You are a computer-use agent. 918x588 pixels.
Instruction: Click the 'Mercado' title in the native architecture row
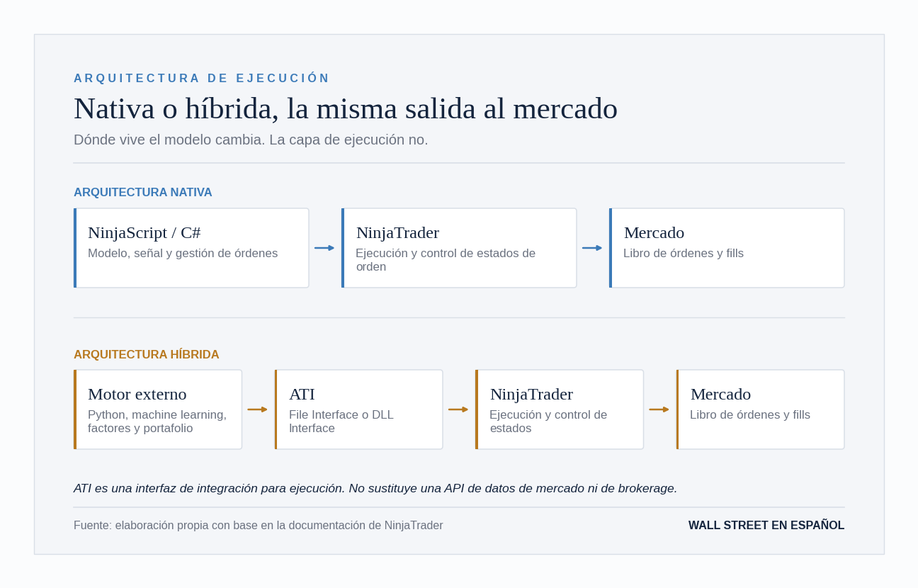[654, 232]
